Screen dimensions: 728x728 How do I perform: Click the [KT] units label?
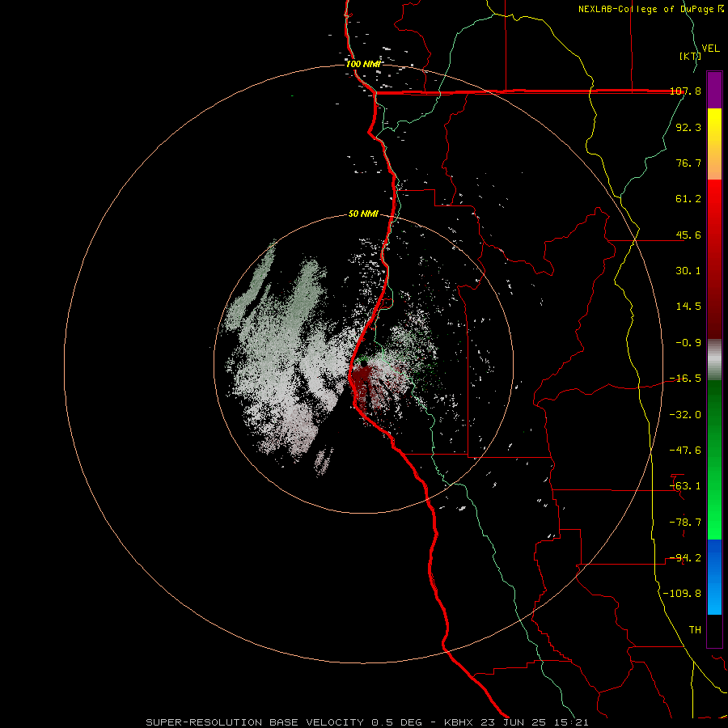pyautogui.click(x=690, y=56)
